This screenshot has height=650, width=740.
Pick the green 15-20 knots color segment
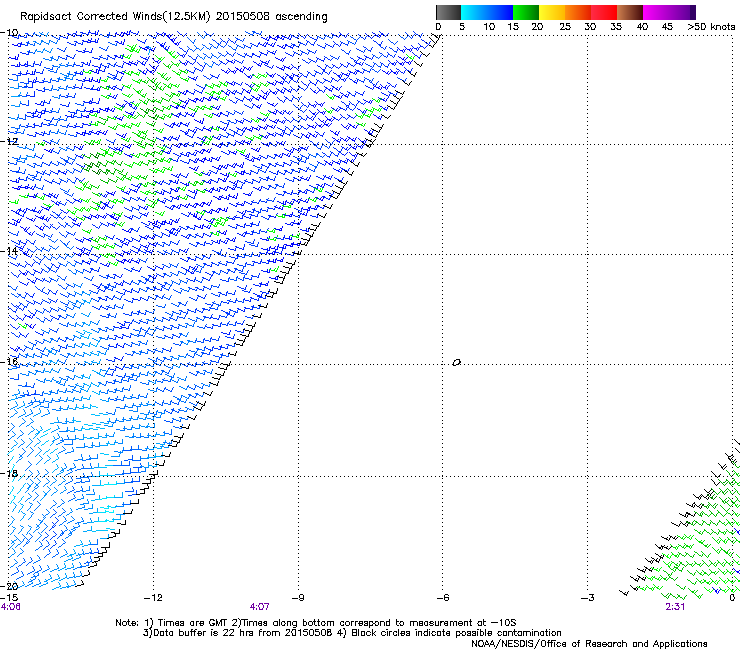click(526, 12)
